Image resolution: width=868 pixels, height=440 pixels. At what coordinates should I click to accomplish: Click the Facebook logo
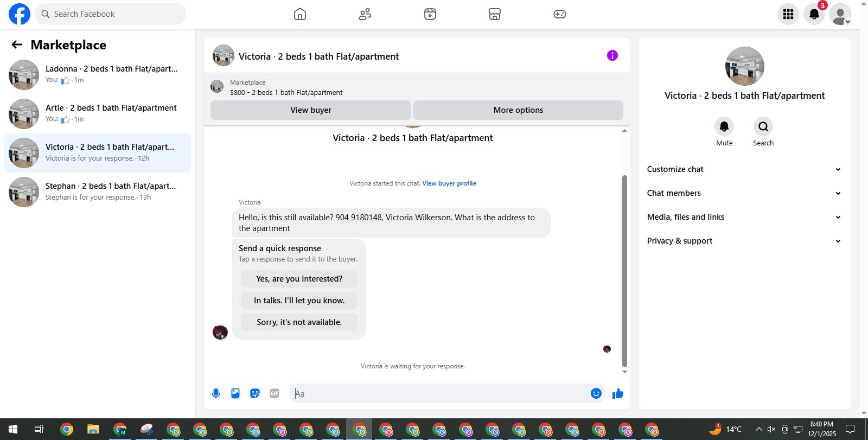(x=20, y=14)
